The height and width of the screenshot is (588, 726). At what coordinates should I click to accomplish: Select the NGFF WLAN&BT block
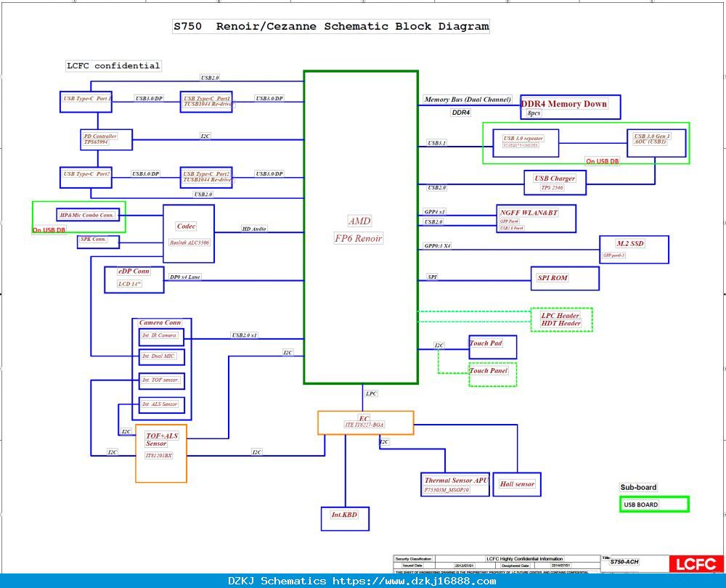(537, 219)
